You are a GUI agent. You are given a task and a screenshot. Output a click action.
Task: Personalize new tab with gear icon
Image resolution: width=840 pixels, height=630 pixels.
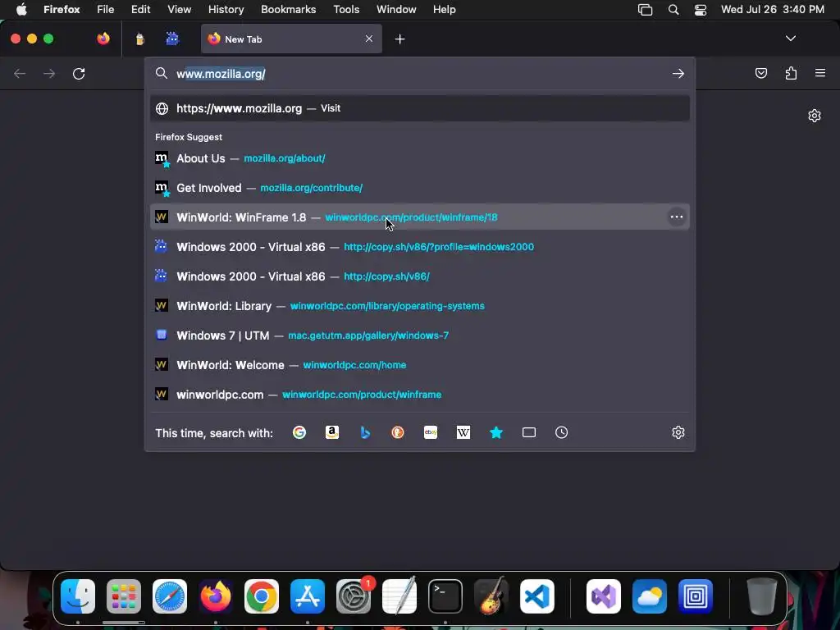[815, 116]
